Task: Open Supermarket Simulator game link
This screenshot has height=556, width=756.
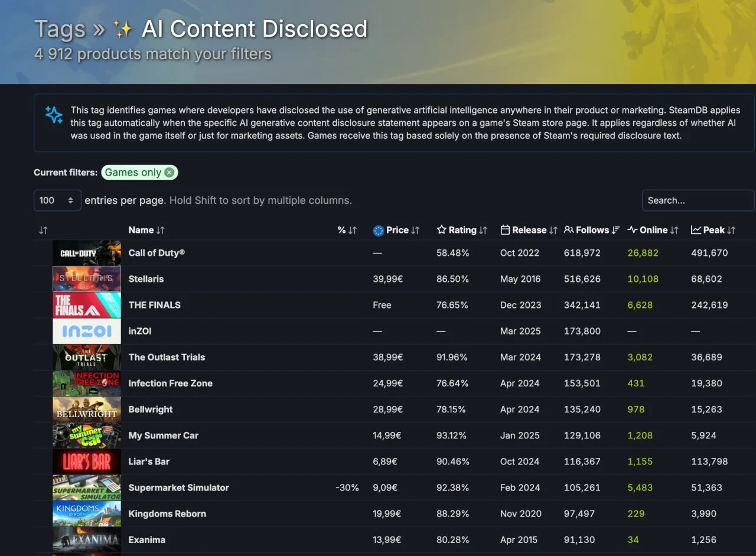Action: 178,487
